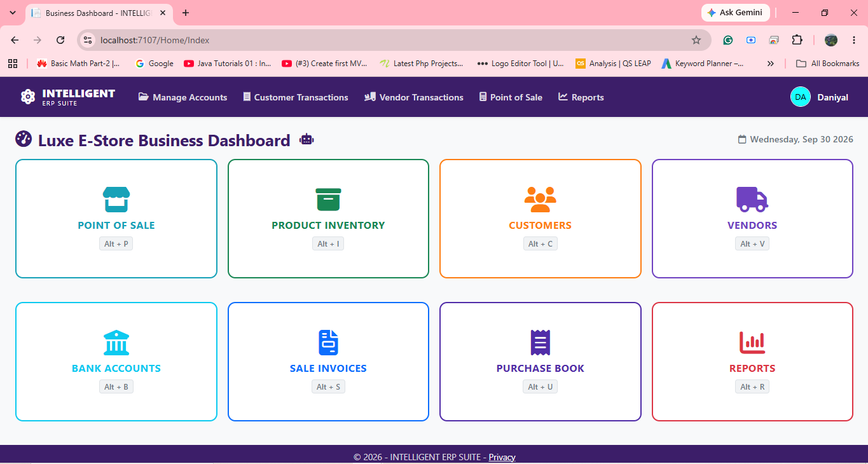Click the Sale Invoices document icon
This screenshot has width=868, height=464.
tap(328, 343)
